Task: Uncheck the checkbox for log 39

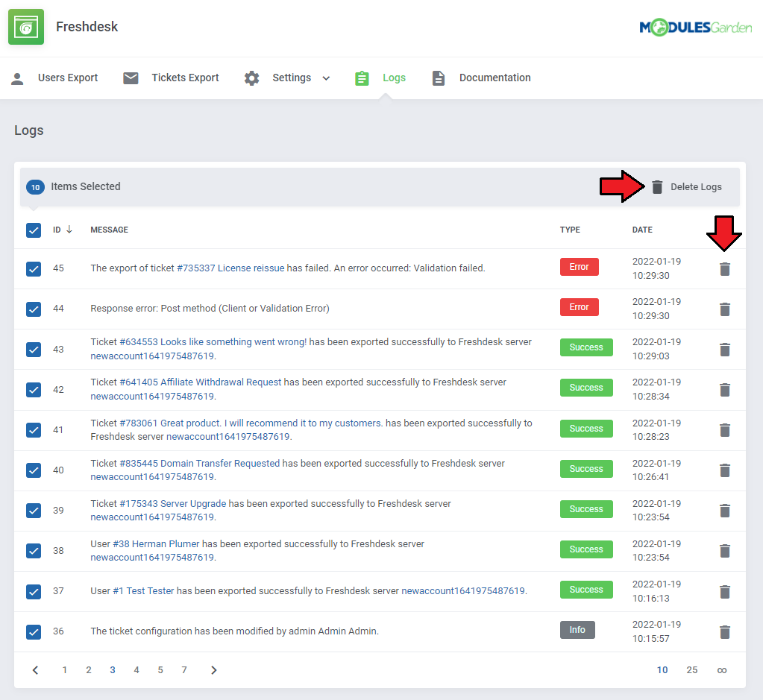Action: coord(34,511)
